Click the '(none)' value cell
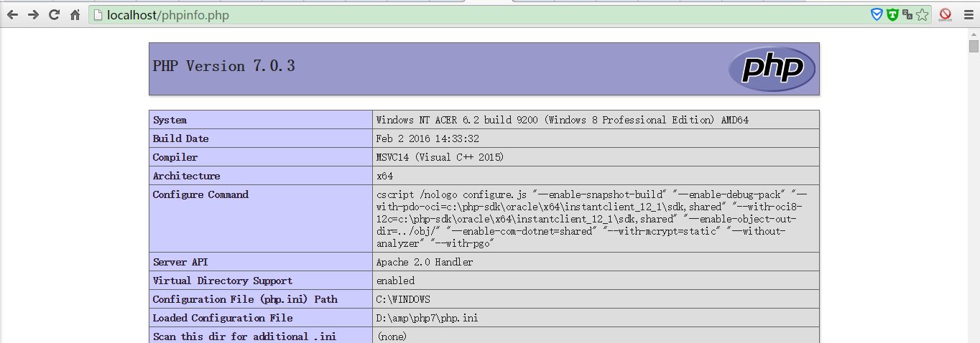Screen dimensions: 980x343 (x=596, y=336)
